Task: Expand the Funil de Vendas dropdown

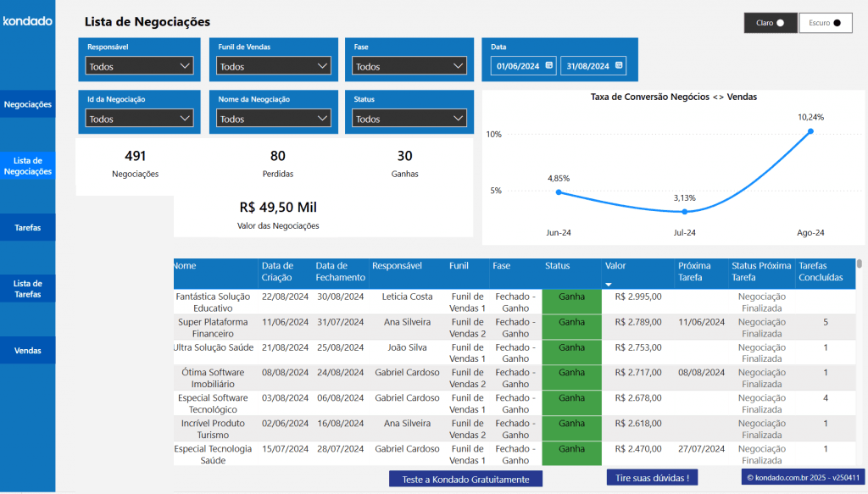Action: click(274, 66)
